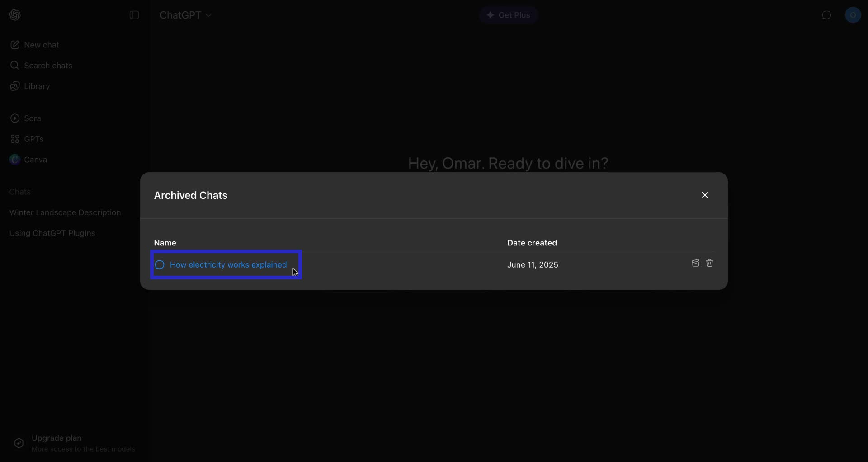Start a temporary chat from the top bar
The image size is (868, 462).
(x=827, y=15)
